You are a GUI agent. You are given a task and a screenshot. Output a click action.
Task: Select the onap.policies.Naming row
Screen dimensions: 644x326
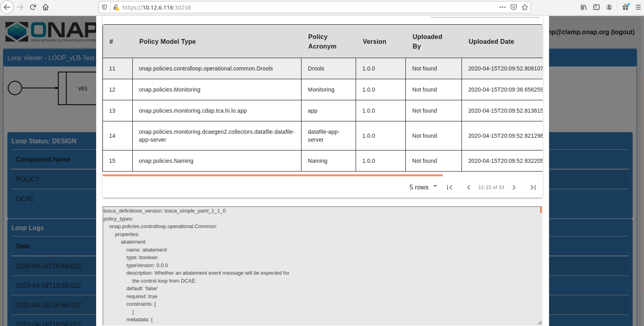coord(323,161)
